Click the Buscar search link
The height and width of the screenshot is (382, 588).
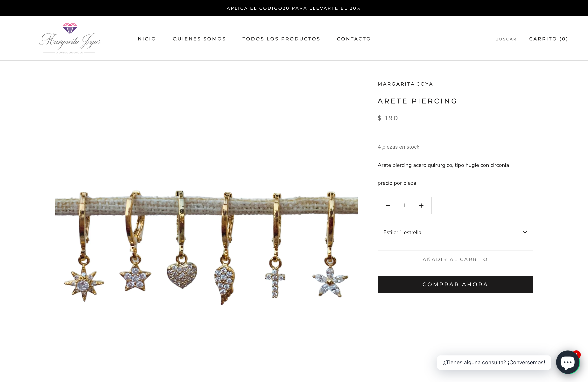(506, 39)
